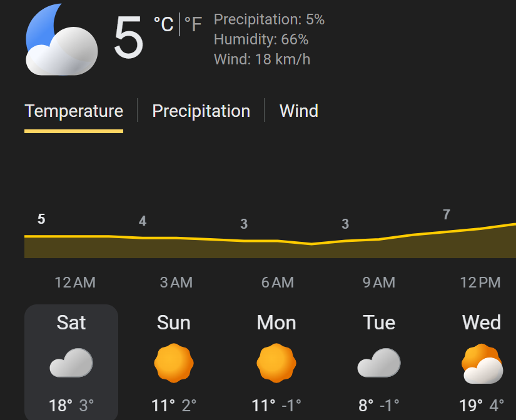
Task: Click Tuesday's cloudy weather icon
Action: (x=379, y=363)
